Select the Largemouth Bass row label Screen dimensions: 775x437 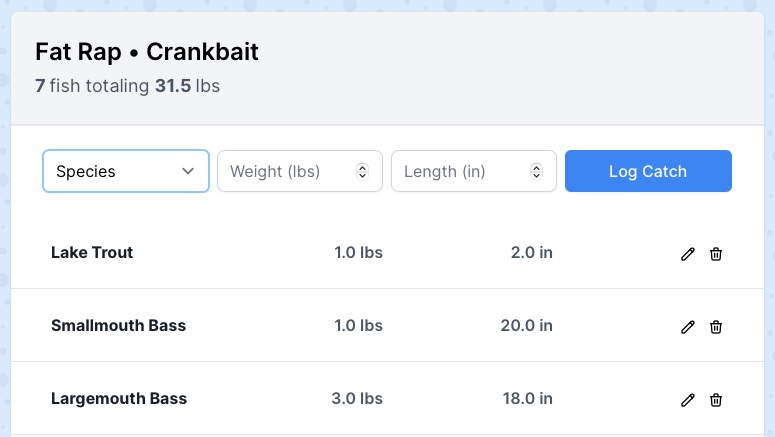coord(119,398)
